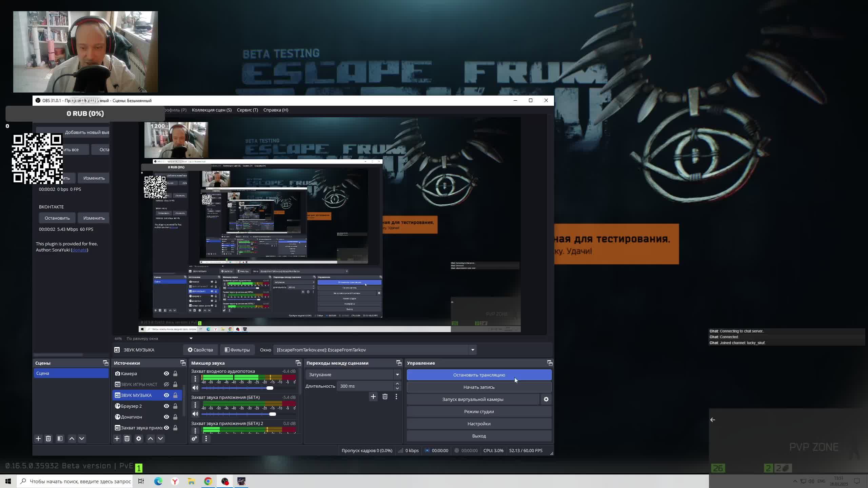Screen dimensions: 868x488
Task: Open virtual camera settings gear
Action: 546,399
